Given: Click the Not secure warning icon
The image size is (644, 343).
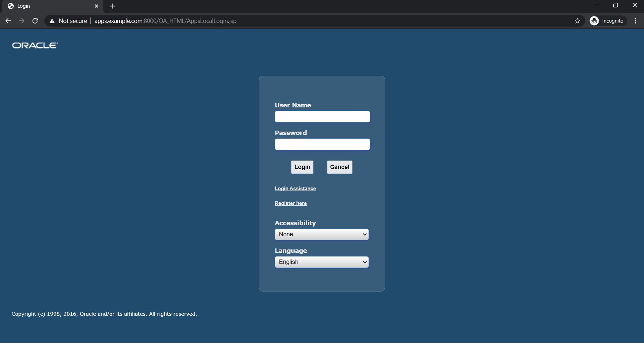Looking at the screenshot, I should tap(52, 21).
